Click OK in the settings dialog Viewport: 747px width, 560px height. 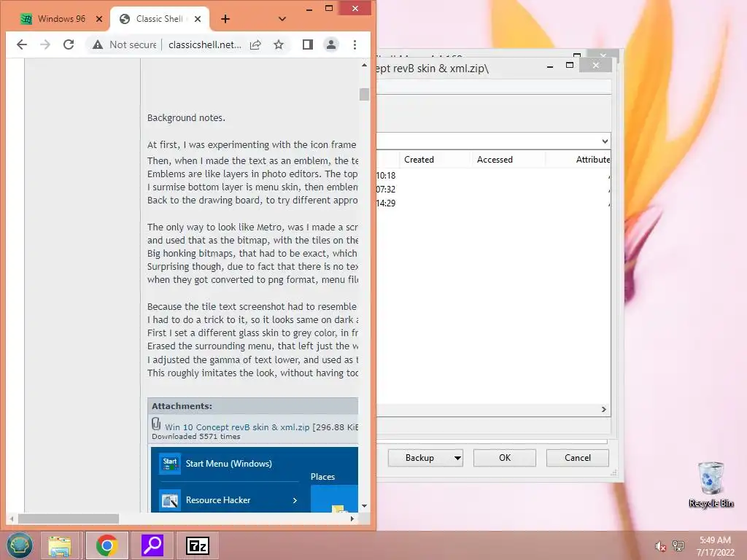point(505,458)
